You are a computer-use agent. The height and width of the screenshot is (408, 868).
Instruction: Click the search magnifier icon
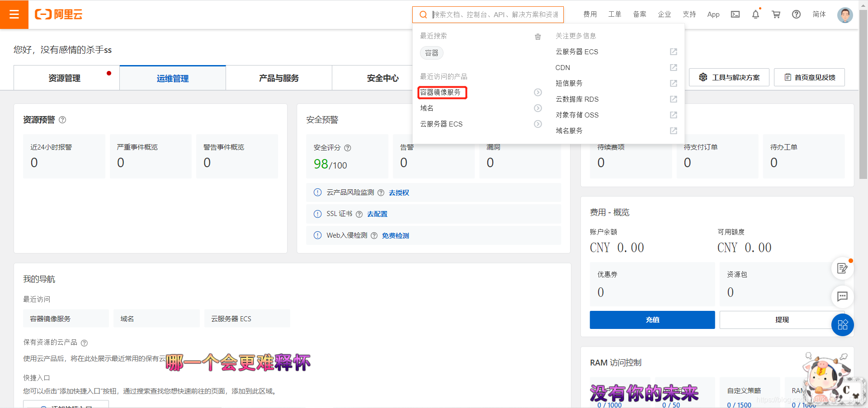tap(423, 14)
